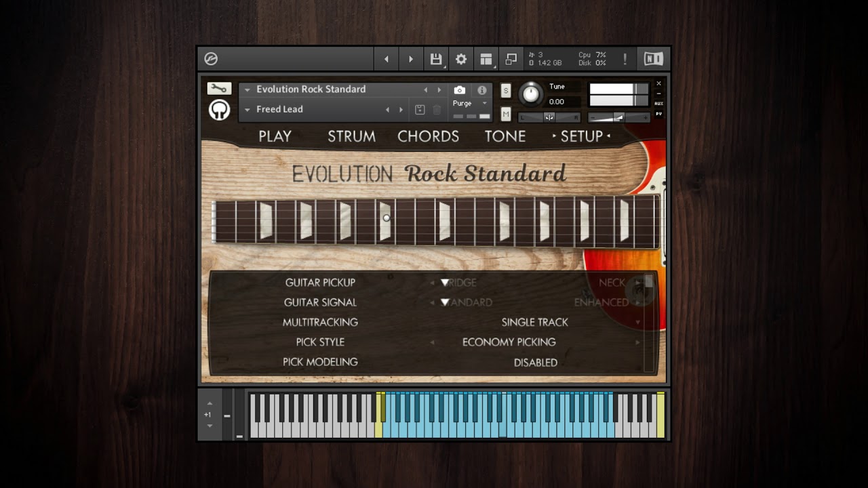Go to next instrument in header
Viewport: 868px width, 488px height.
[x=410, y=59]
